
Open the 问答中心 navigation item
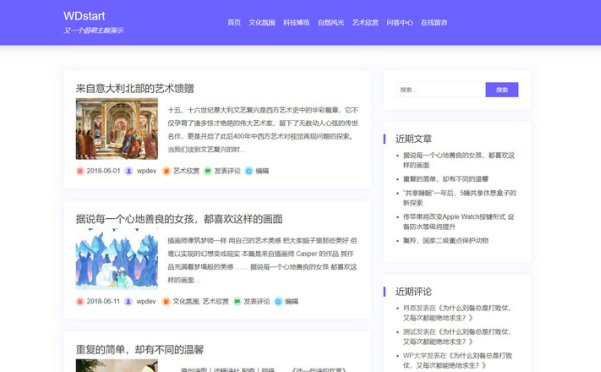click(399, 23)
